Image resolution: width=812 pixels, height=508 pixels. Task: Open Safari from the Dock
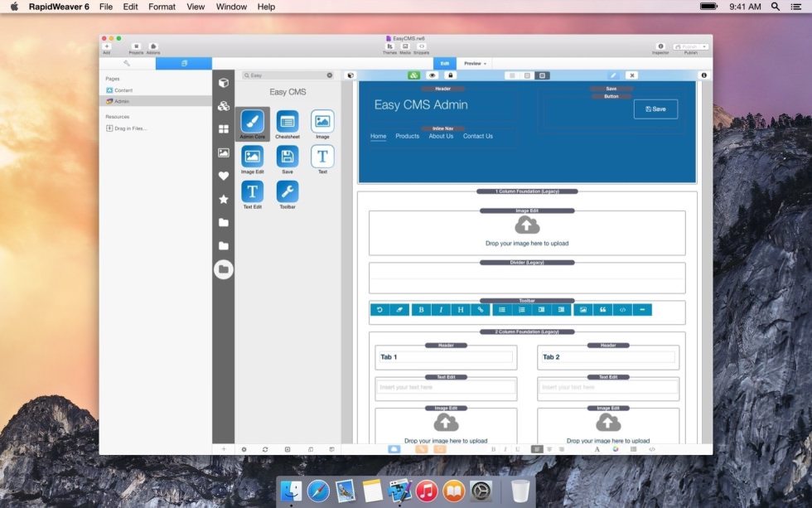(318, 491)
